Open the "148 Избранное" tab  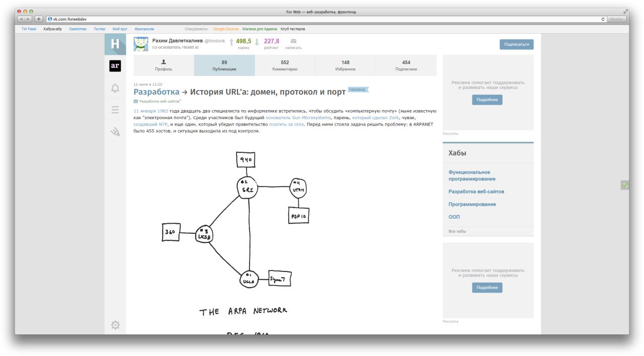click(345, 65)
